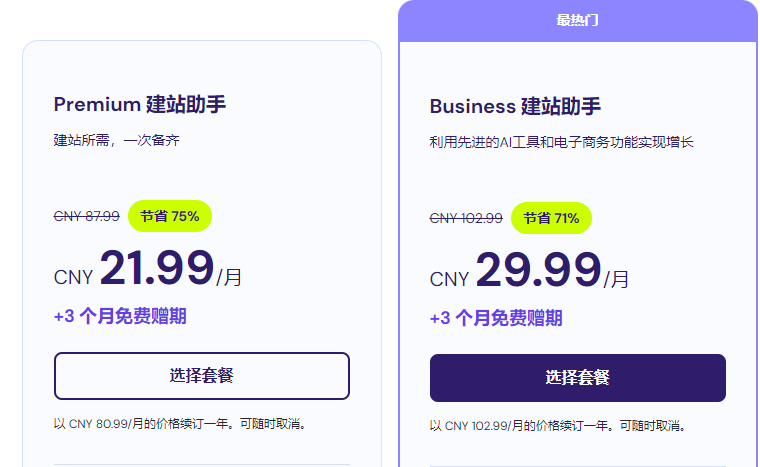This screenshot has height=467, width=760.
Task: Click the /月 suffix after 21.99
Action: coord(229,277)
